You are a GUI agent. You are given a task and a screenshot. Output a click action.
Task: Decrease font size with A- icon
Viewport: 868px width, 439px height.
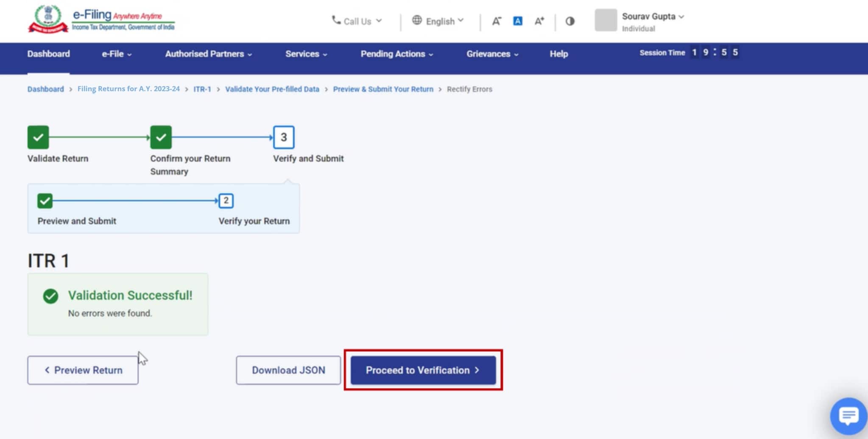point(496,21)
